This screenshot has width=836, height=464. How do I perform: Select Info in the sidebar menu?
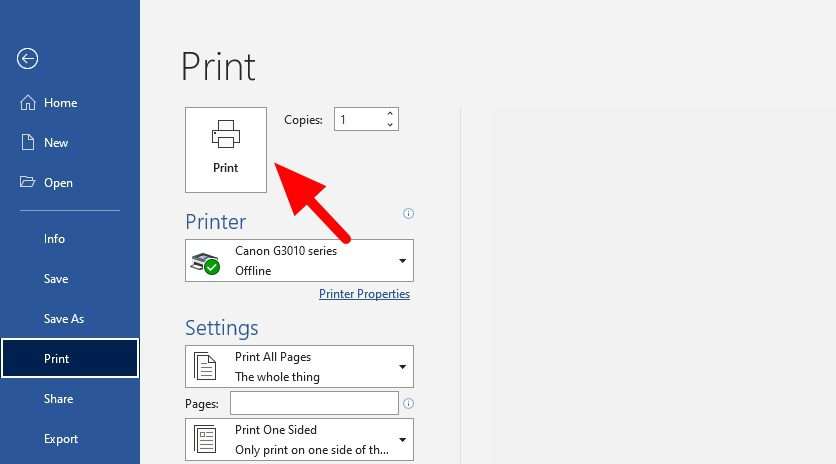point(55,239)
